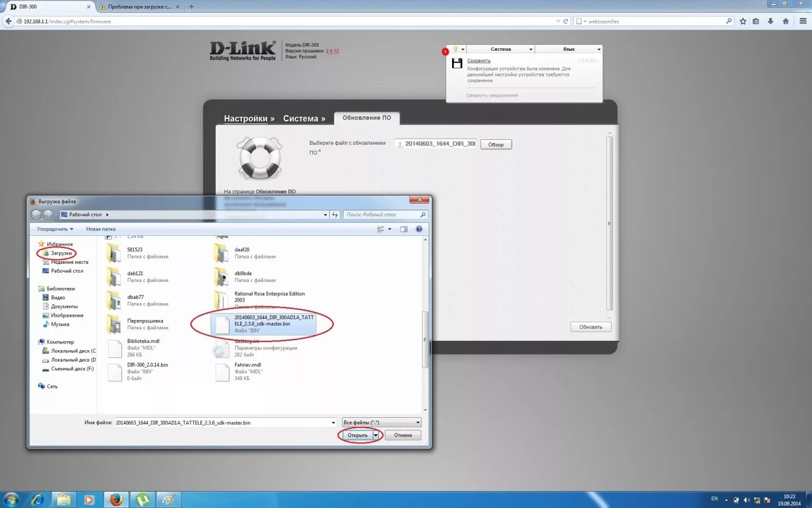Image resolution: width=812 pixels, height=508 pixels.
Task: Click the Открыть button in file dialog
Action: click(358, 435)
